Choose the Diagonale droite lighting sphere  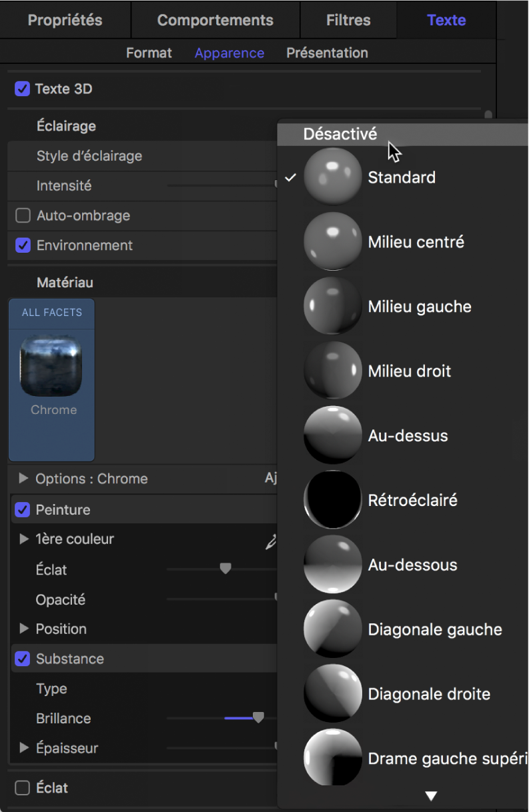332,693
